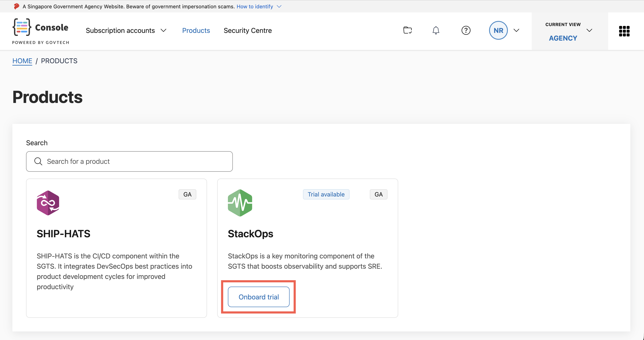Image resolution: width=644 pixels, height=340 pixels.
Task: Click the GA badge on SHIP-HATS card
Action: 187,194
